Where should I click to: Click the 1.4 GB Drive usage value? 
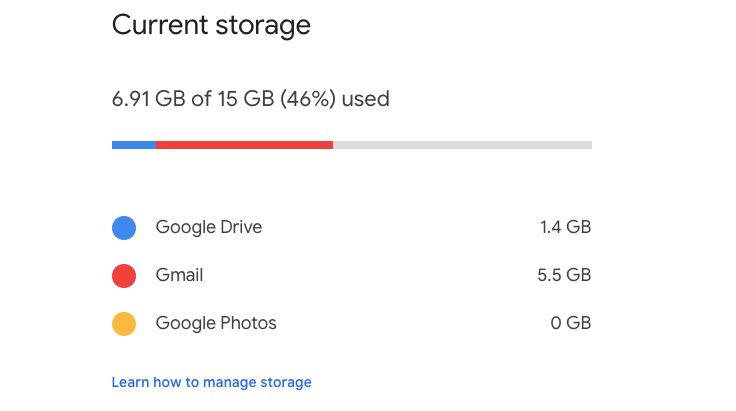coord(565,227)
